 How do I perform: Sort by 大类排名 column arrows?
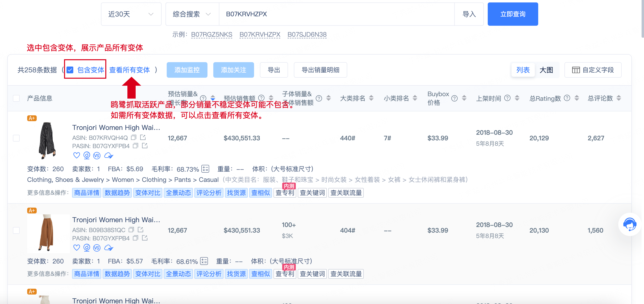click(371, 98)
